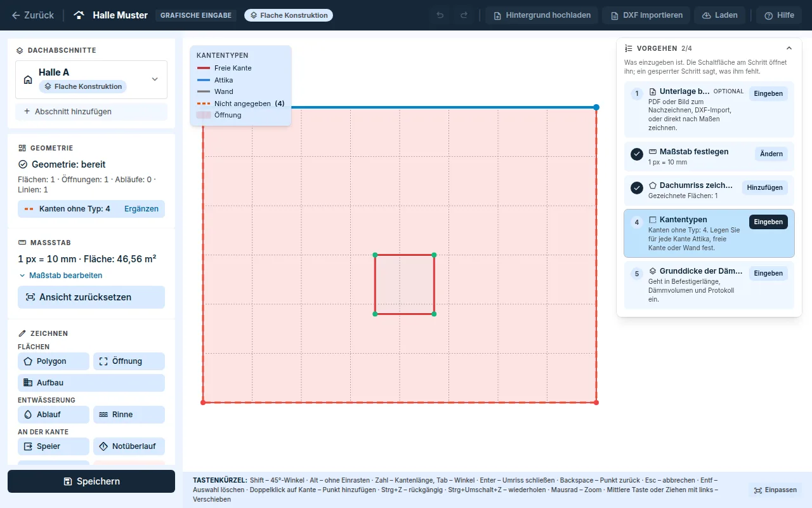Click Eingeben for Unterlage step
The width and height of the screenshot is (812, 508).
tap(768, 93)
